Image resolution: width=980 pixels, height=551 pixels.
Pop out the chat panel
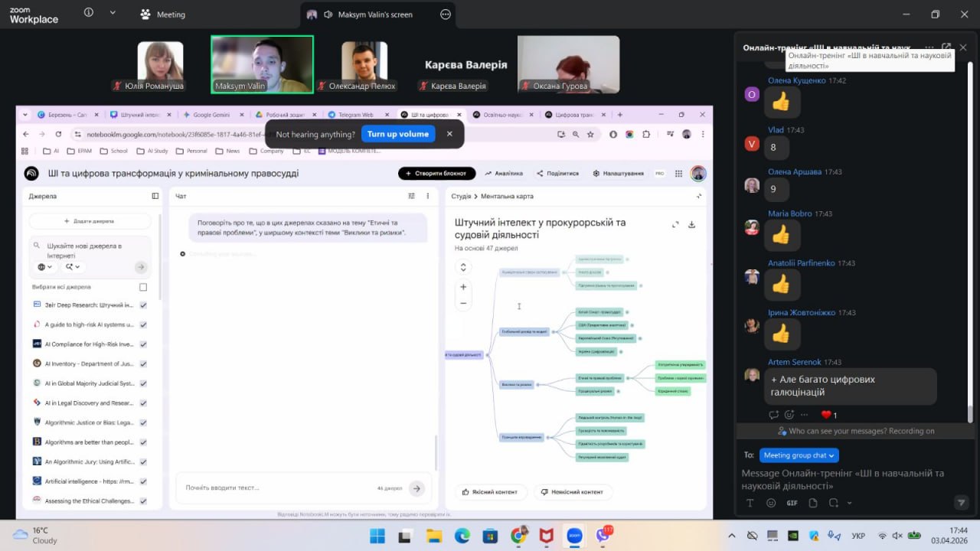(x=946, y=47)
